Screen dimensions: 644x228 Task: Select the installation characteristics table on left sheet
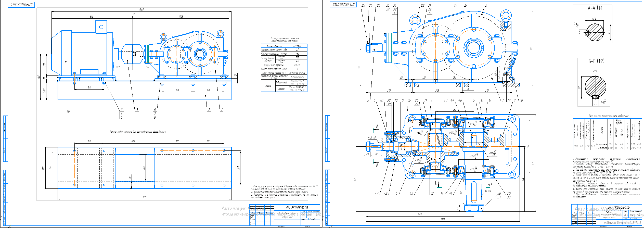pyautogui.click(x=284, y=68)
